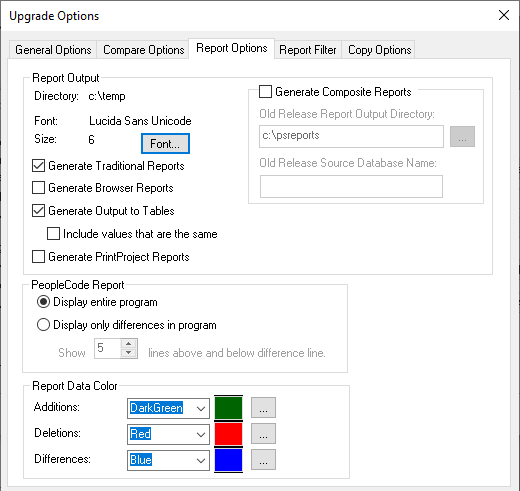Click the Show lines number field
This screenshot has width=520, height=491.
click(x=107, y=348)
